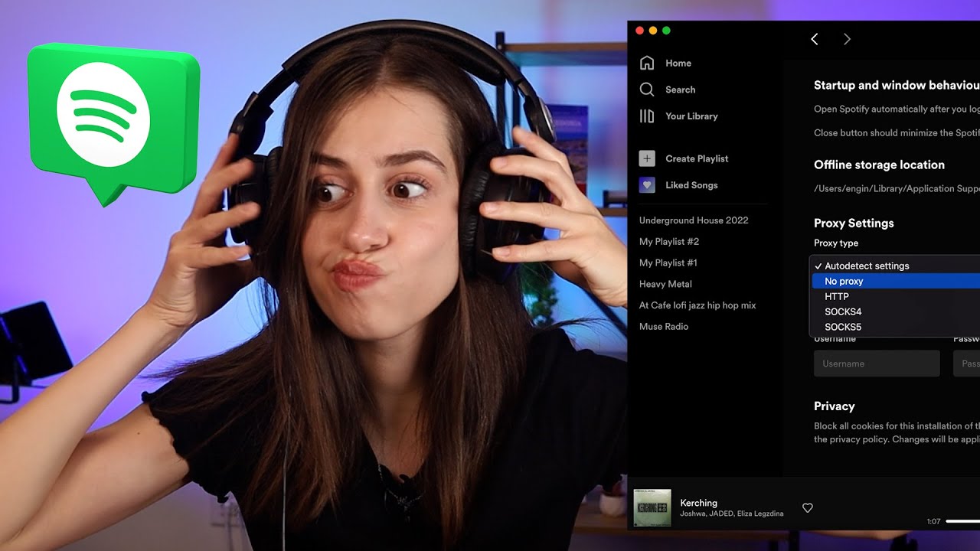Click the Offline storage location path
The image size is (980, 551).
(897, 188)
